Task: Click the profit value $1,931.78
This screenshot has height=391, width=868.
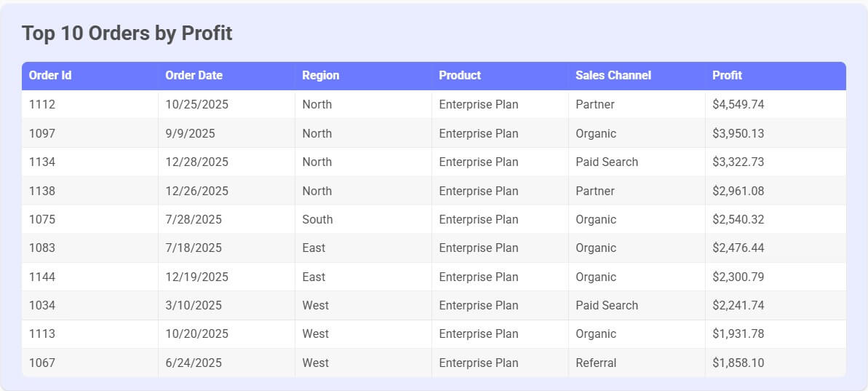Action: (x=738, y=333)
